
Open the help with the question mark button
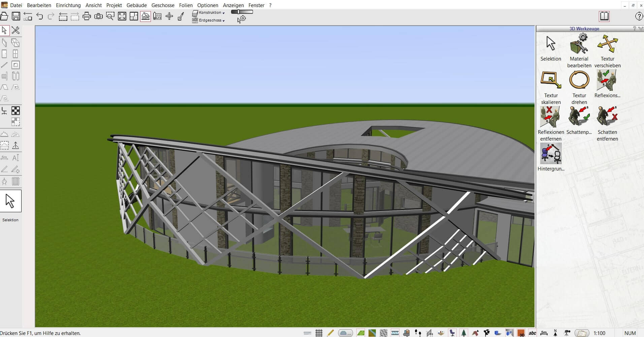tap(639, 16)
